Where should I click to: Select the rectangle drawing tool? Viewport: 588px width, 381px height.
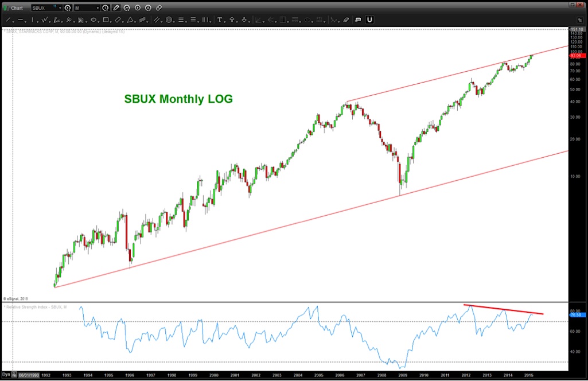click(x=106, y=20)
